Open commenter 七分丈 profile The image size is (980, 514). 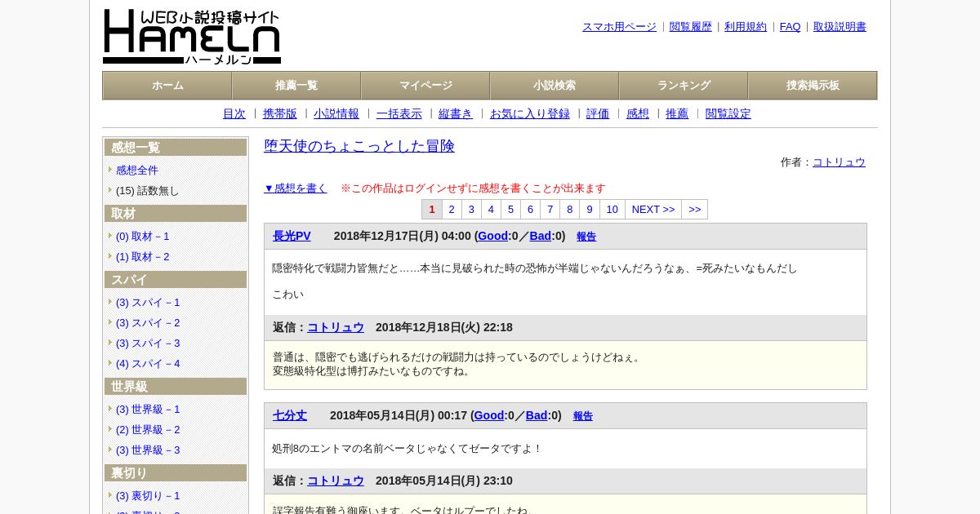point(290,415)
